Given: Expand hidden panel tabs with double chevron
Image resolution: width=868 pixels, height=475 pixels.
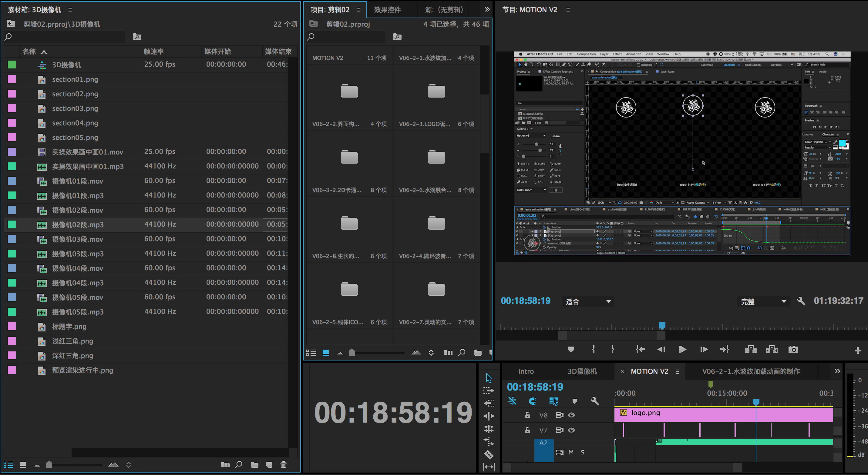Looking at the screenshot, I should [487, 9].
